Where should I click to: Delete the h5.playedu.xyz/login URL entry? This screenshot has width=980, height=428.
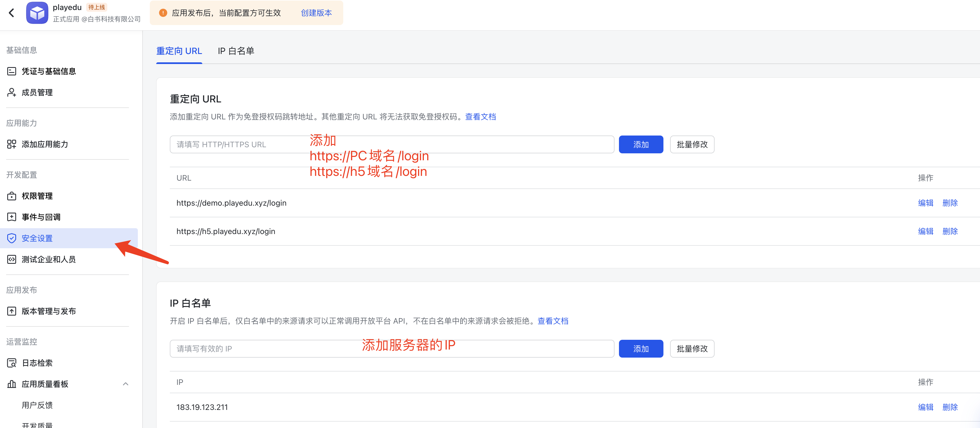click(949, 232)
